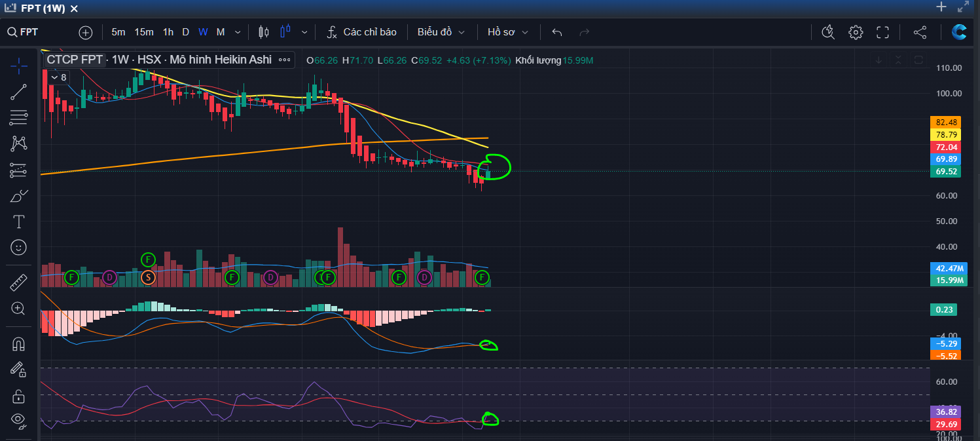Open the Biểu đồ dropdown

[441, 32]
